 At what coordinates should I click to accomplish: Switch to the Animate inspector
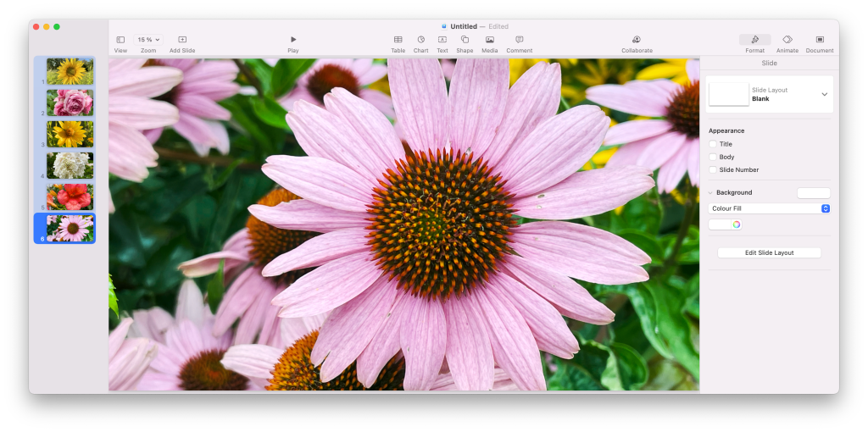point(787,40)
